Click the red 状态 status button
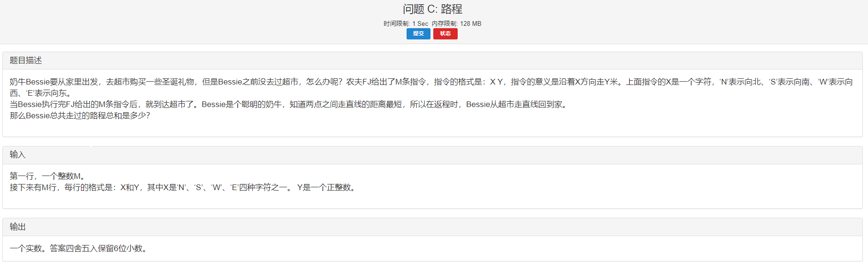This screenshot has width=868, height=268. click(x=445, y=34)
